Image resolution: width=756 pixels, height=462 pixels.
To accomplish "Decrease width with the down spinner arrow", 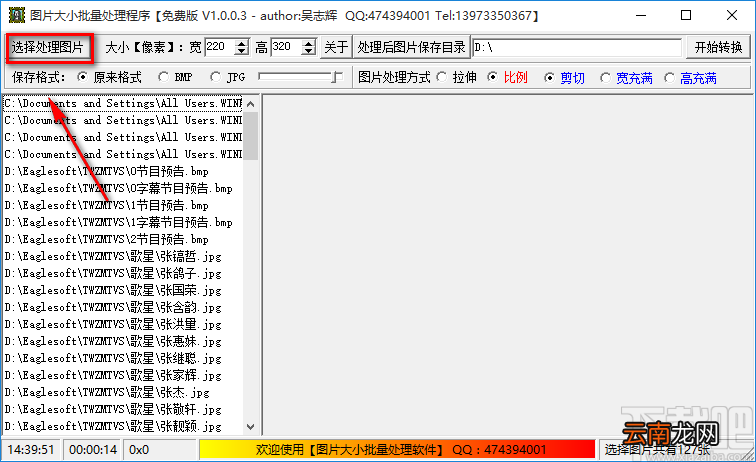I will tap(242, 52).
